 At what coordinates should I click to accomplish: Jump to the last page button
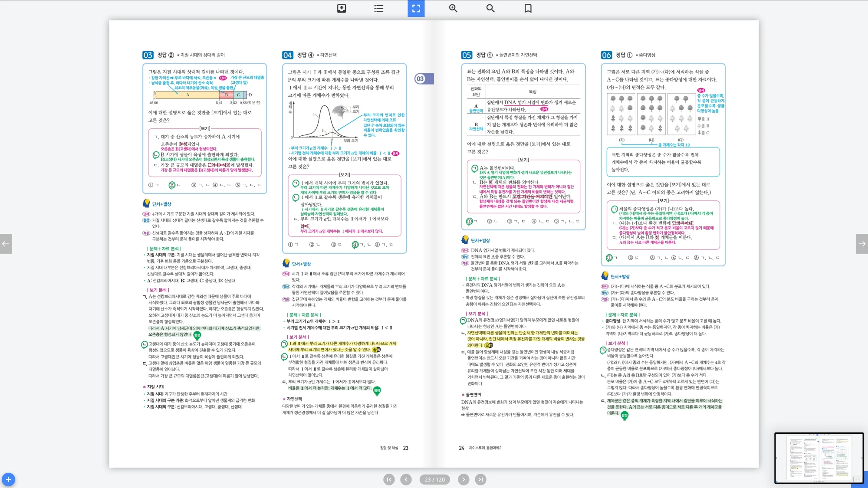tap(480, 479)
